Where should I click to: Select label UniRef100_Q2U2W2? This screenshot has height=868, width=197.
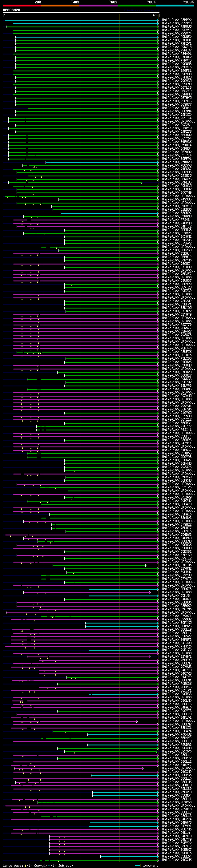pos(176,301)
